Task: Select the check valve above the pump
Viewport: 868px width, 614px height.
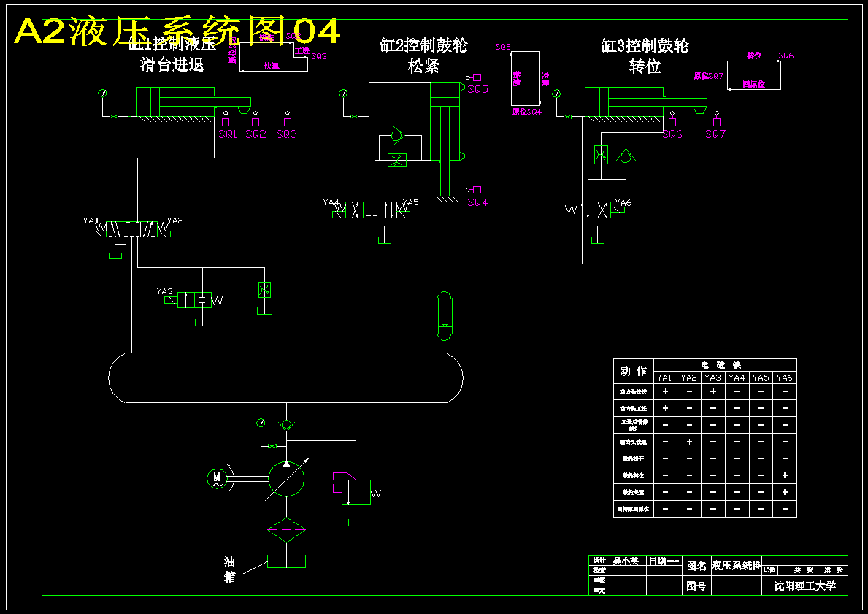Action: point(286,425)
